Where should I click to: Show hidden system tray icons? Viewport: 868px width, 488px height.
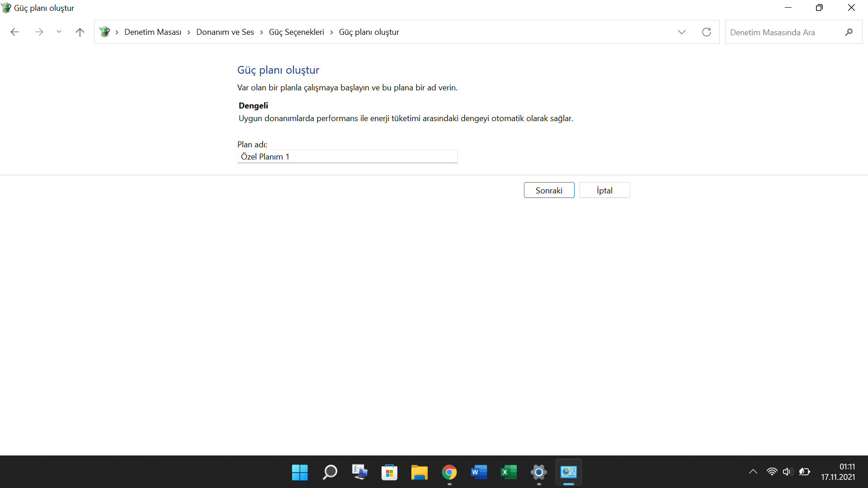753,472
